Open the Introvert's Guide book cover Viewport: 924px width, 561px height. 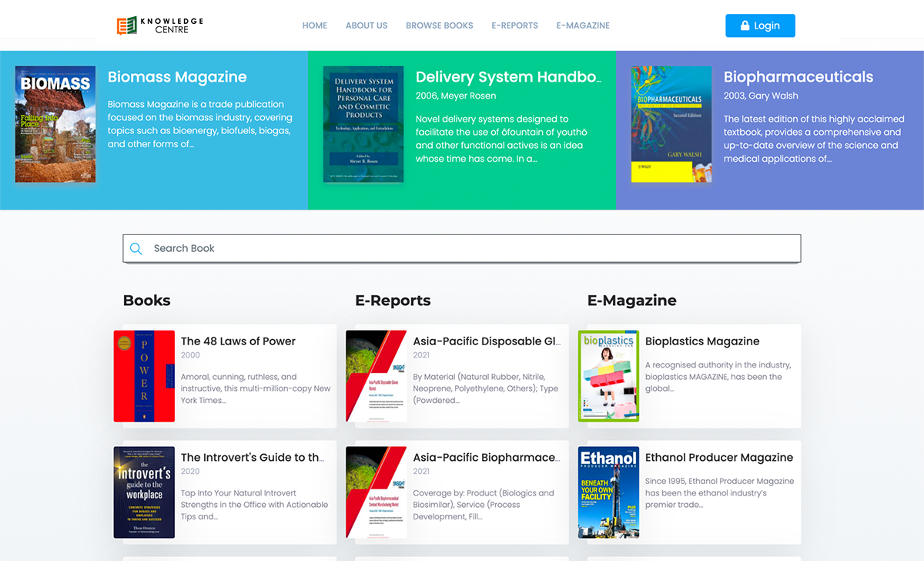pos(144,492)
